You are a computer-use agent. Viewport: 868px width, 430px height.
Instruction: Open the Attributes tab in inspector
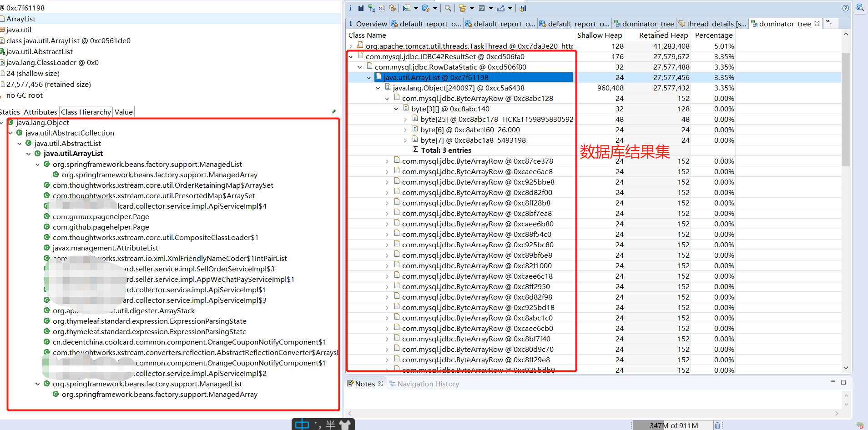pyautogui.click(x=40, y=112)
